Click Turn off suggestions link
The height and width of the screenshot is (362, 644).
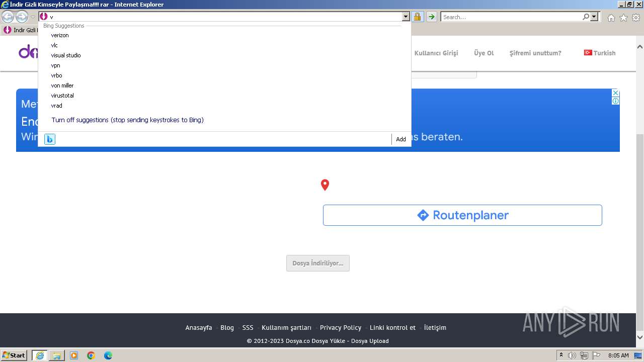[127, 120]
